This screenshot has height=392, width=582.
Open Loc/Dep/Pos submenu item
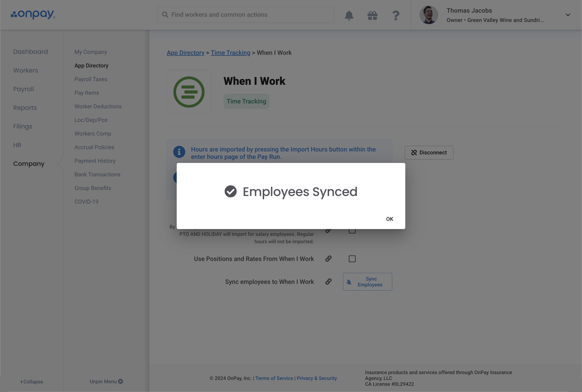[91, 120]
